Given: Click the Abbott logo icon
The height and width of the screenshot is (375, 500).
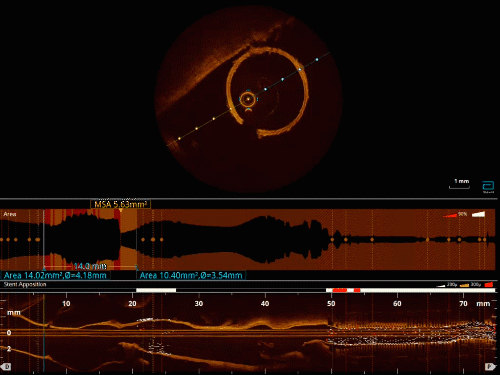Looking at the screenshot, I should (488, 186).
